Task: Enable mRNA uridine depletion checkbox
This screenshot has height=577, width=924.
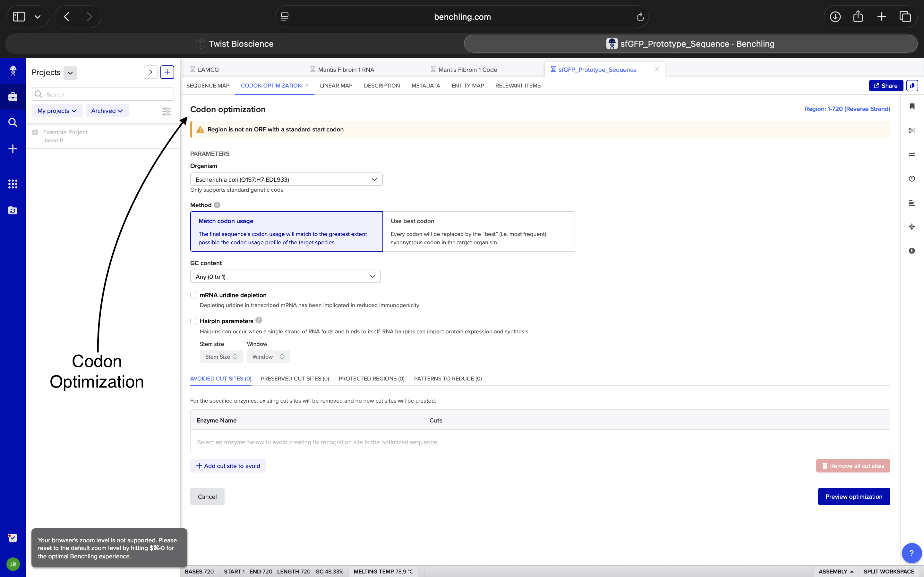Action: click(193, 295)
